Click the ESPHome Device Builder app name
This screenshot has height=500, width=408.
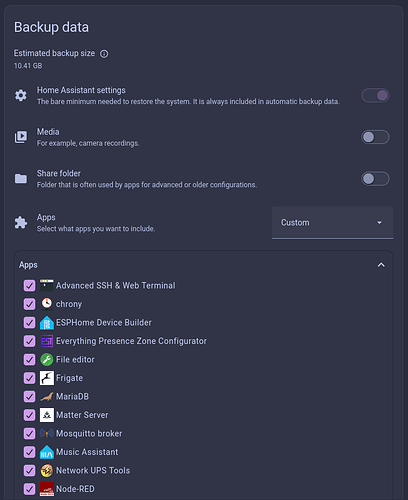(104, 323)
